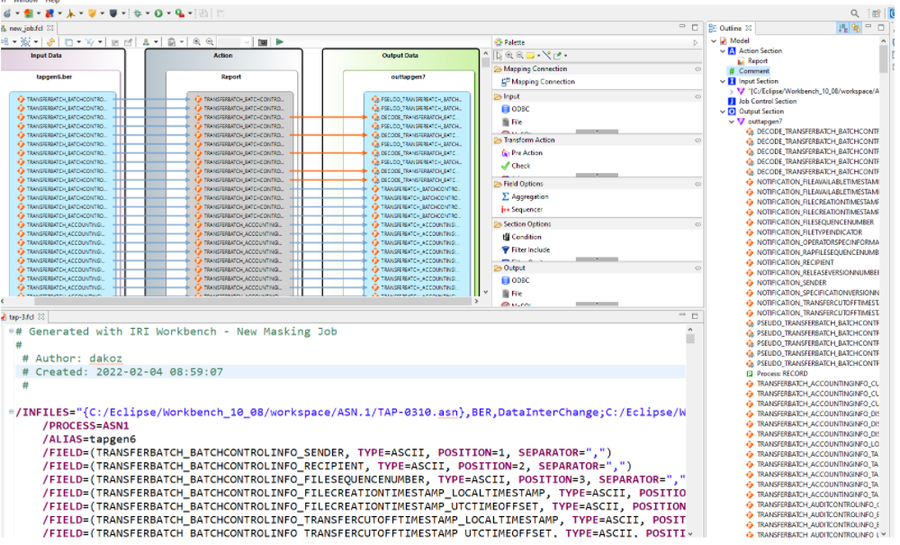
Task: Select the Comment node in Outline tree
Action: (x=753, y=71)
